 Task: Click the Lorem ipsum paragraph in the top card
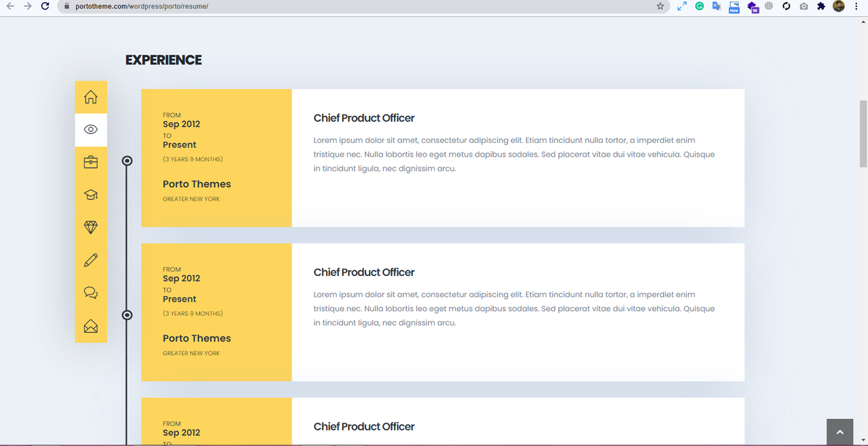[514, 155]
